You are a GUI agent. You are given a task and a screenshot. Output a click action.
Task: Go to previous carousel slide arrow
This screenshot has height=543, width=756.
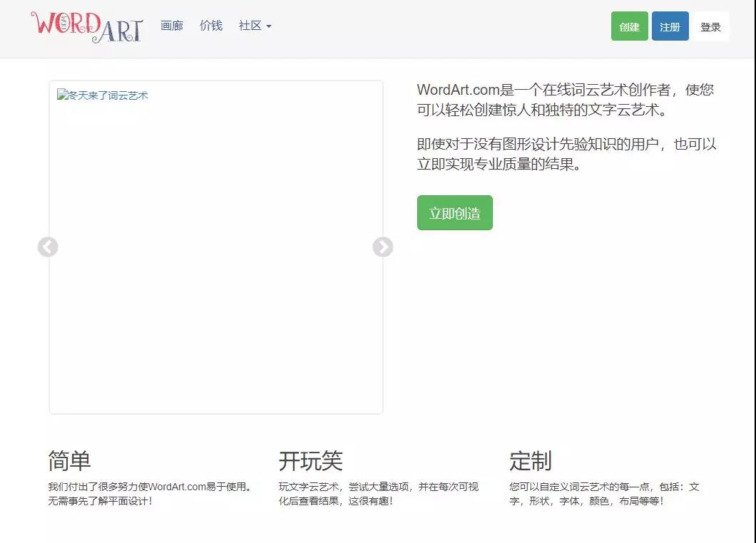(48, 247)
